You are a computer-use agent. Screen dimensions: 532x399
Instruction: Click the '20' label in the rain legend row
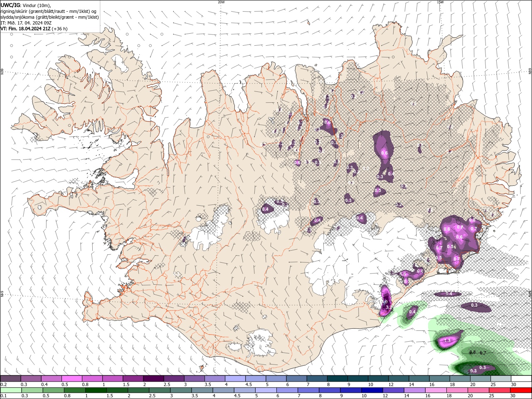(x=470, y=396)
